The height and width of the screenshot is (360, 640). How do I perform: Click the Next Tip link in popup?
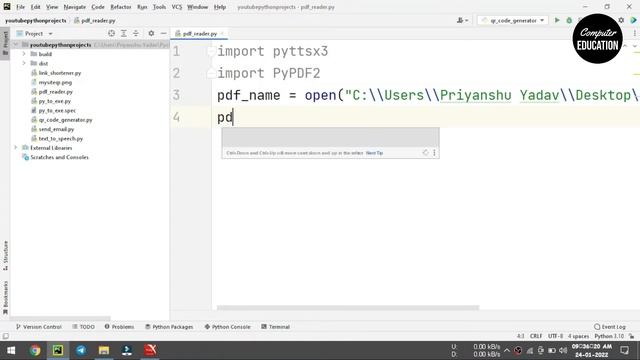click(374, 153)
